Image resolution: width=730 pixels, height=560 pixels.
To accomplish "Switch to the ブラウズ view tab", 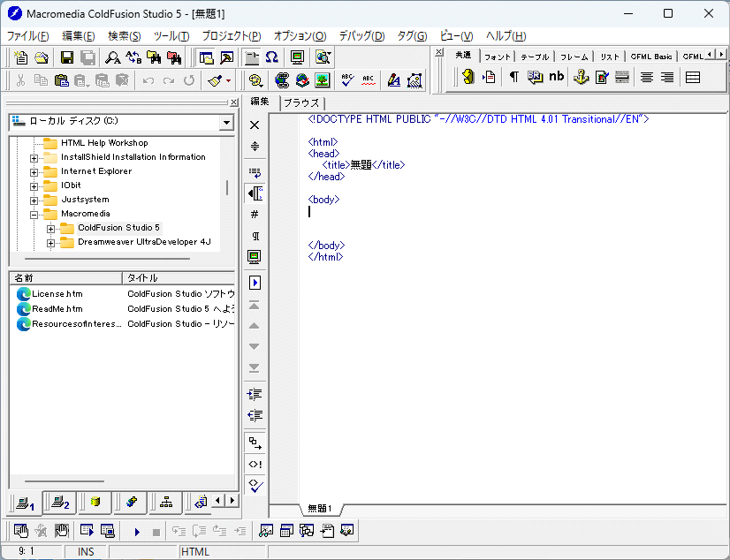I will pyautogui.click(x=300, y=102).
